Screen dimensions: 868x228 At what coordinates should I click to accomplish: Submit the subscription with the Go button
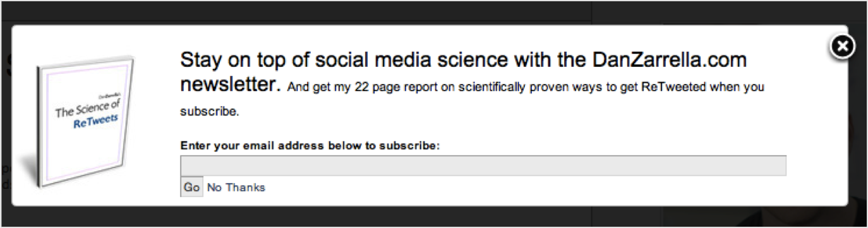(191, 188)
